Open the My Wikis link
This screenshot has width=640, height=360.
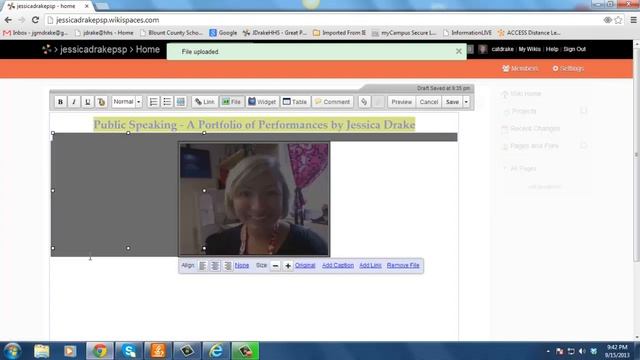click(529, 49)
